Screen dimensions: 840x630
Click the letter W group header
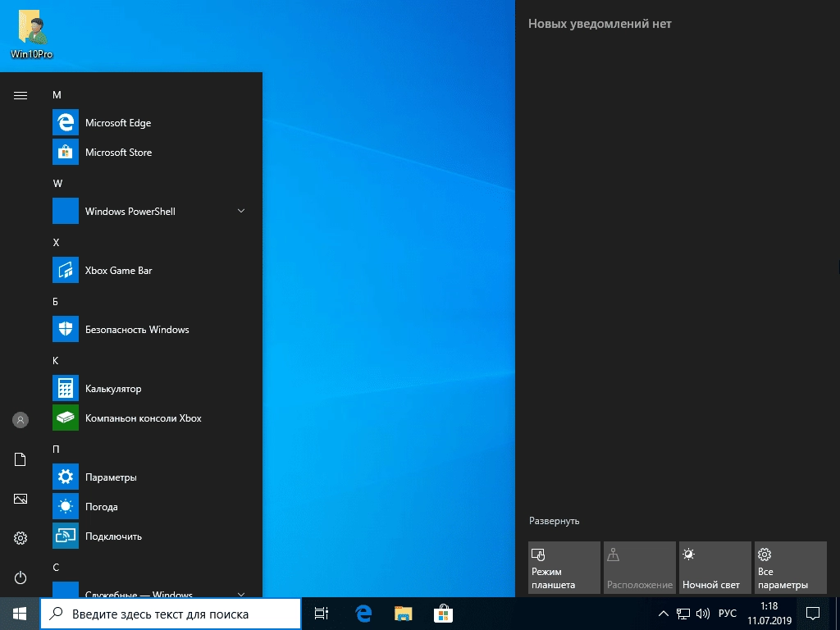[x=57, y=183]
